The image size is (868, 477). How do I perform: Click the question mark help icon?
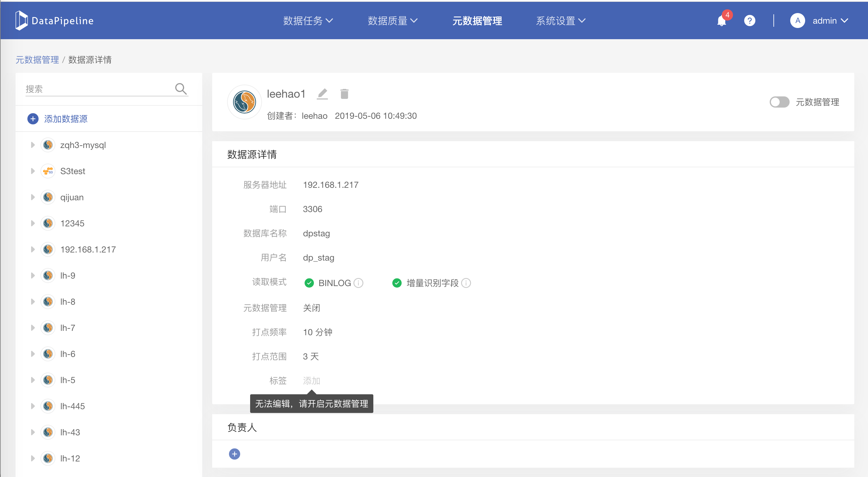[749, 21]
